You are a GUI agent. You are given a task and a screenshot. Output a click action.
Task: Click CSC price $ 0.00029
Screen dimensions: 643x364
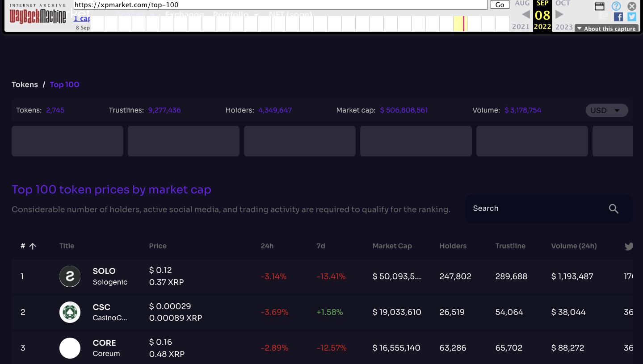(x=170, y=306)
